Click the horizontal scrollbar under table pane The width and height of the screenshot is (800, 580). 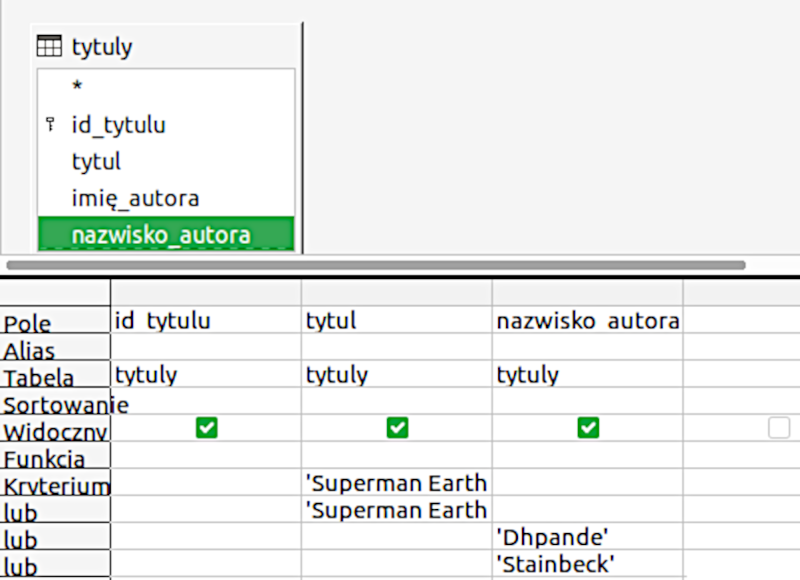[x=376, y=266]
